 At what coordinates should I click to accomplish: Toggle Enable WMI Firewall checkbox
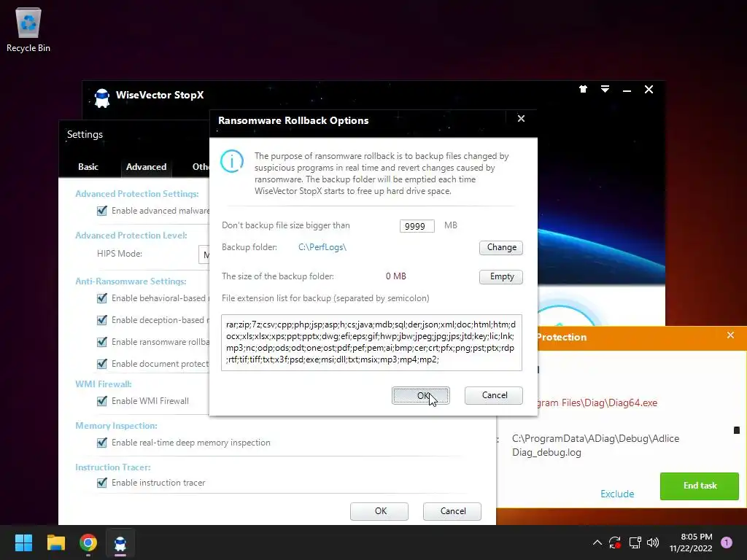102,401
